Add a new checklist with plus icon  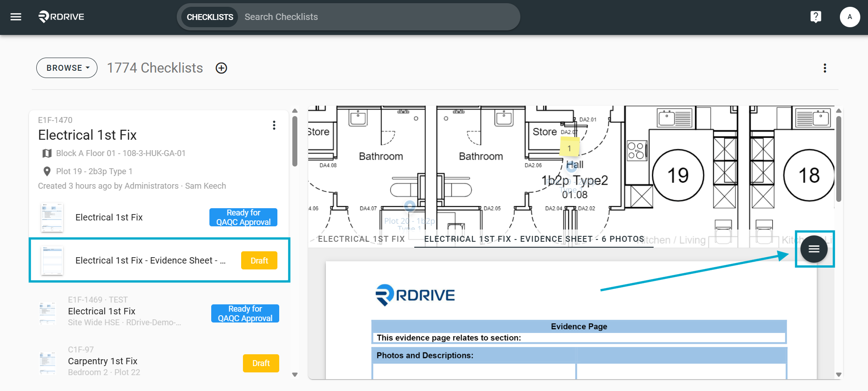pos(221,68)
